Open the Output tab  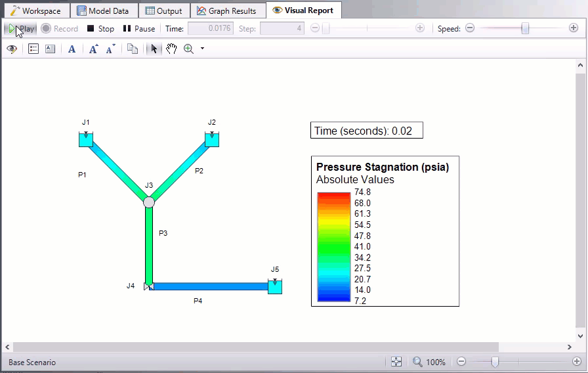(164, 11)
